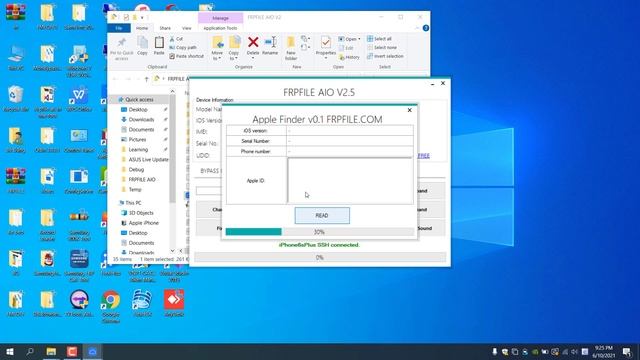Viewport: 640px width, 360px height.
Task: Click the iPhone6sPlus SSH connected status text
Action: (x=319, y=245)
